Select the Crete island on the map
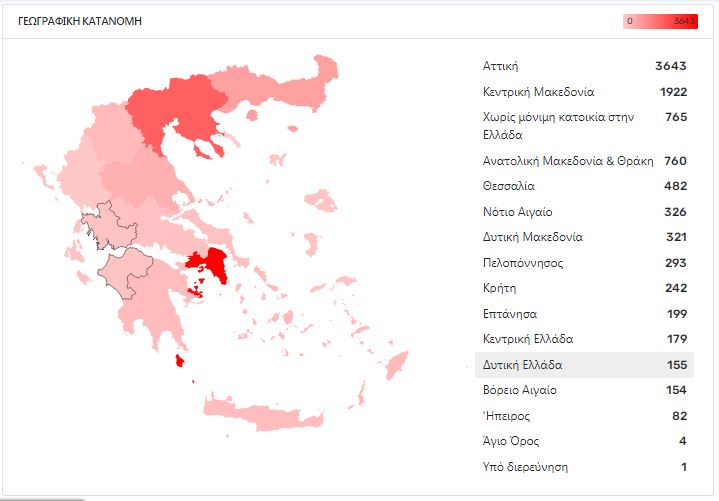 [x=264, y=415]
